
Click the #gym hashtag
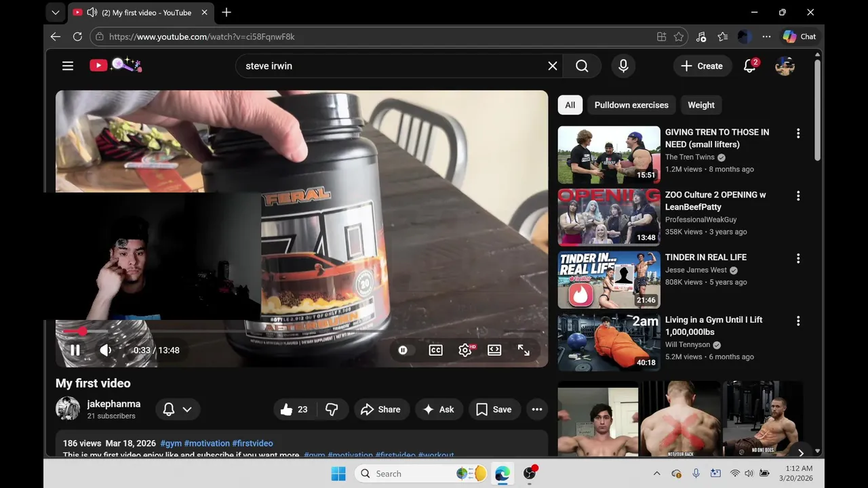click(x=171, y=443)
